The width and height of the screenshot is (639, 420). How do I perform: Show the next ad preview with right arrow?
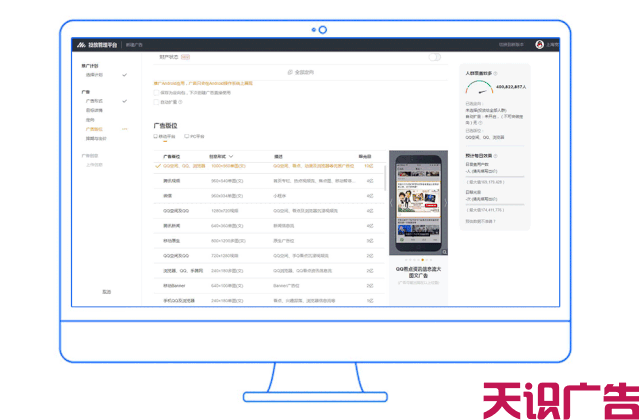coord(445,202)
